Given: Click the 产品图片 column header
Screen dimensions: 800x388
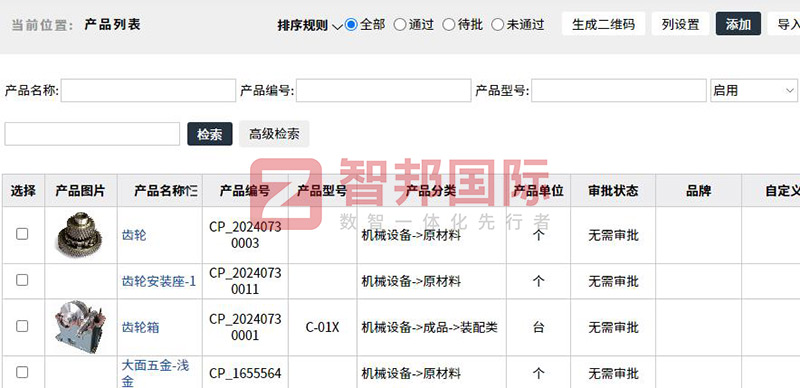Looking at the screenshot, I should click(x=80, y=191).
